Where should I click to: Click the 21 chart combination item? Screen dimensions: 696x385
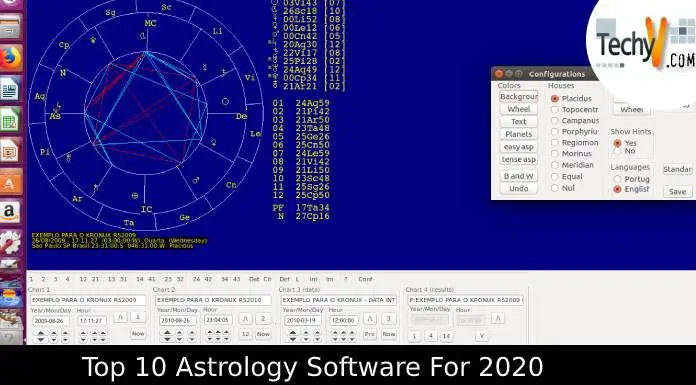(x=95, y=279)
